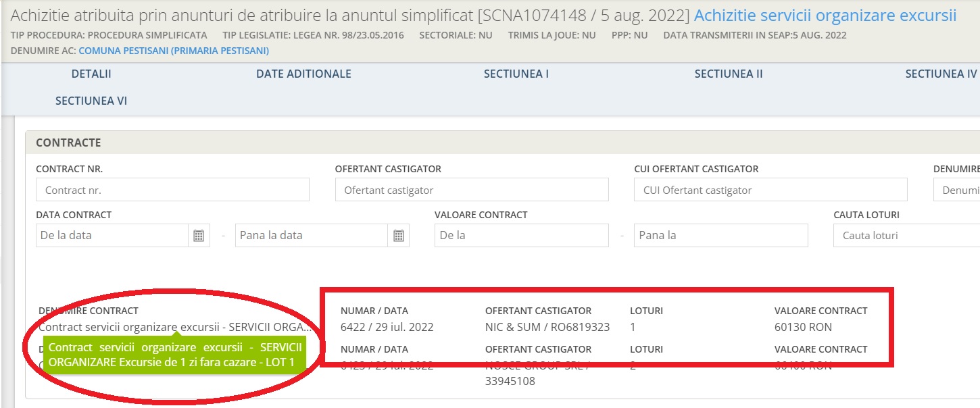This screenshot has width=980, height=408.
Task: Go to the SECTIUNEA II tab
Action: (729, 74)
